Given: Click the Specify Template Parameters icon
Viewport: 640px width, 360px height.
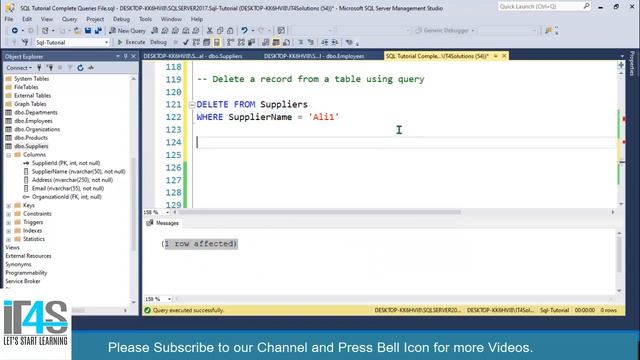Looking at the screenshot, I should pos(349,42).
